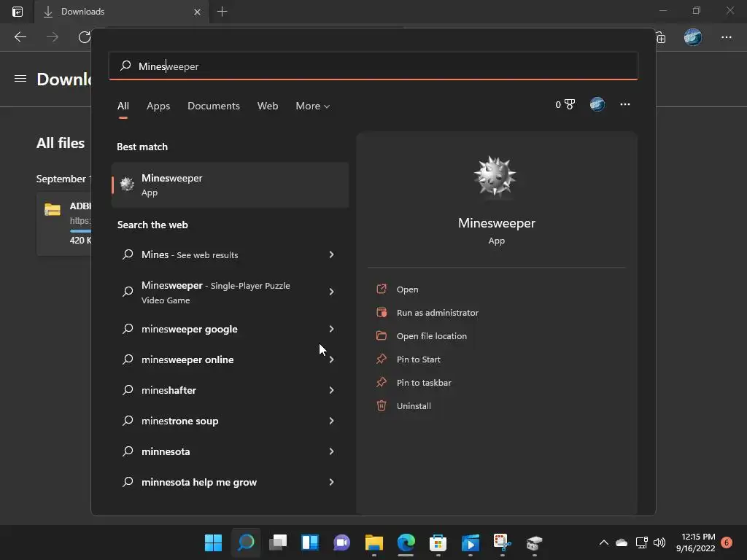This screenshot has height=560, width=747.
Task: Expand the minnesota result arrow
Action: pyautogui.click(x=332, y=451)
